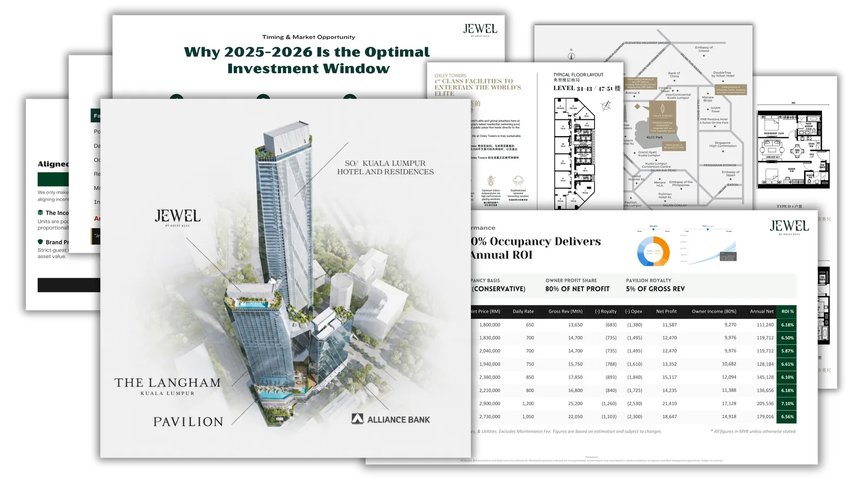This screenshot has width=868, height=488.
Task: Click the north arrow icon on the location map
Action: (x=571, y=54)
